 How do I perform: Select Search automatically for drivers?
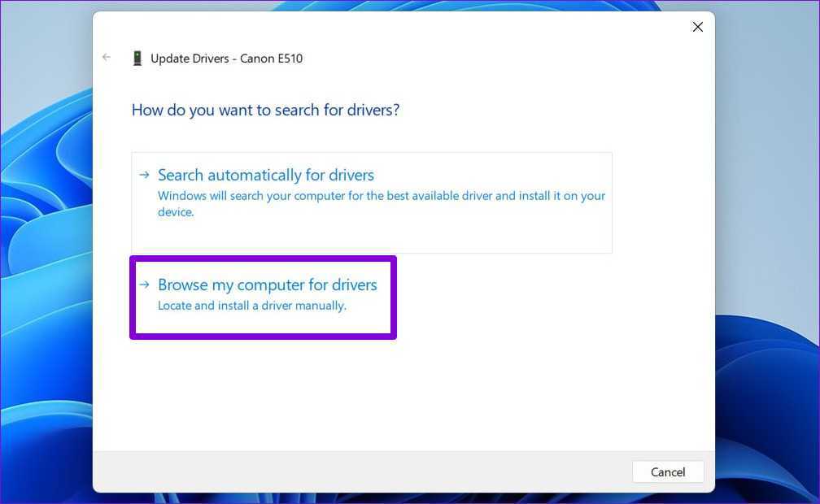[265, 175]
